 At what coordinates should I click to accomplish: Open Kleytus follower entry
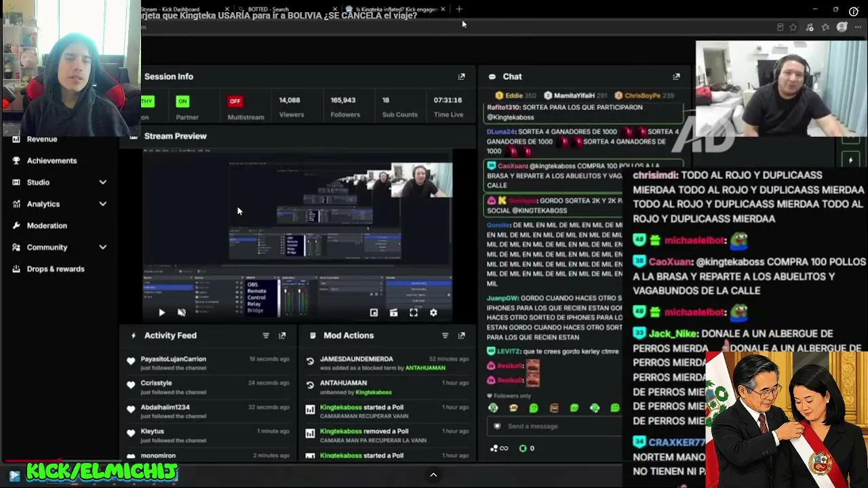[x=152, y=431]
